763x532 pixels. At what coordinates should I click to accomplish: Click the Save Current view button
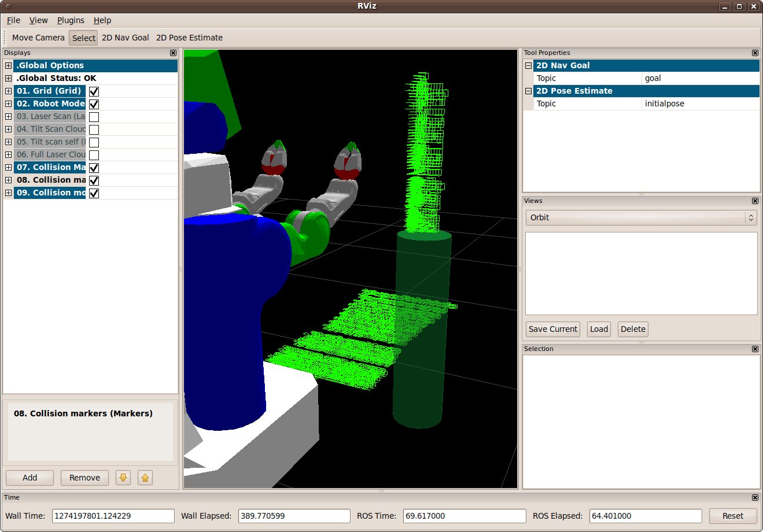click(552, 329)
